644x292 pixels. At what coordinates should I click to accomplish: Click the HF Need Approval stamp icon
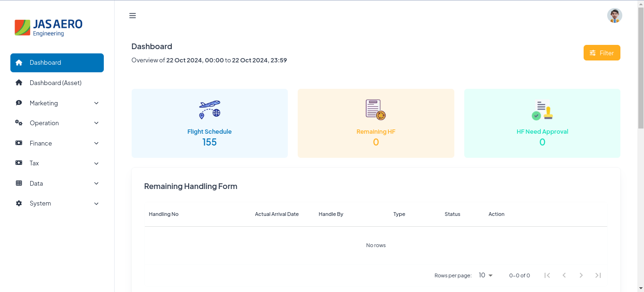click(542, 110)
